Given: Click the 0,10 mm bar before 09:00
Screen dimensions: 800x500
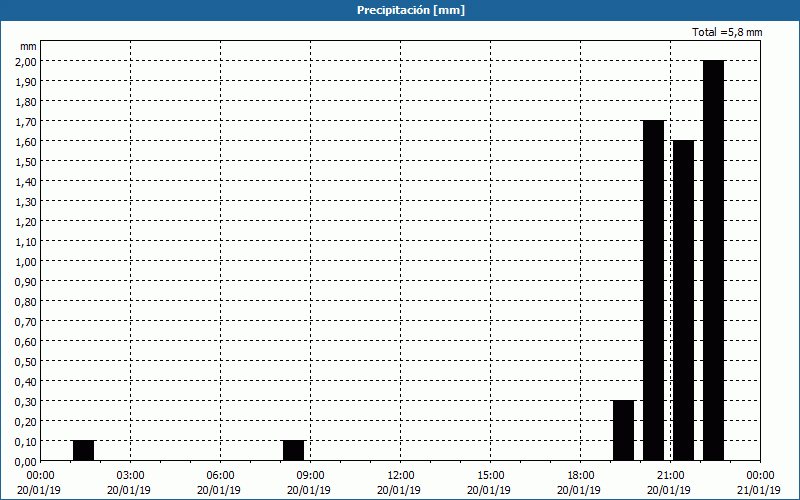Looking at the screenshot, I should [294, 451].
